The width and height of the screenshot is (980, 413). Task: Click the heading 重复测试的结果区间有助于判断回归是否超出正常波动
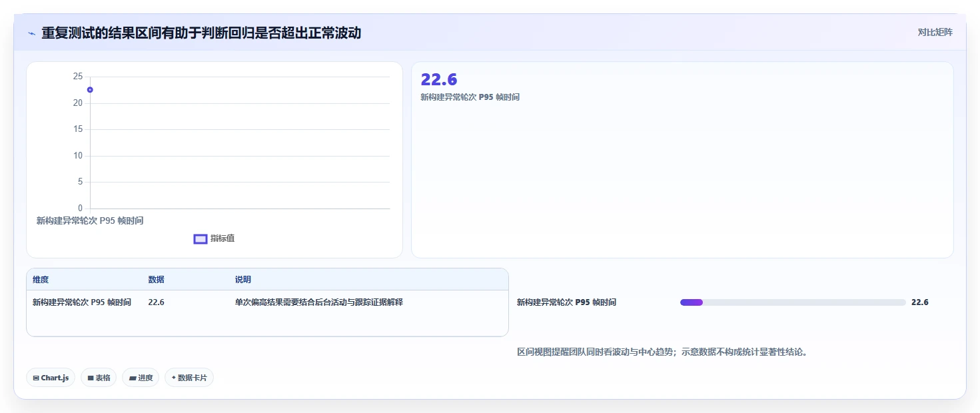(x=201, y=33)
